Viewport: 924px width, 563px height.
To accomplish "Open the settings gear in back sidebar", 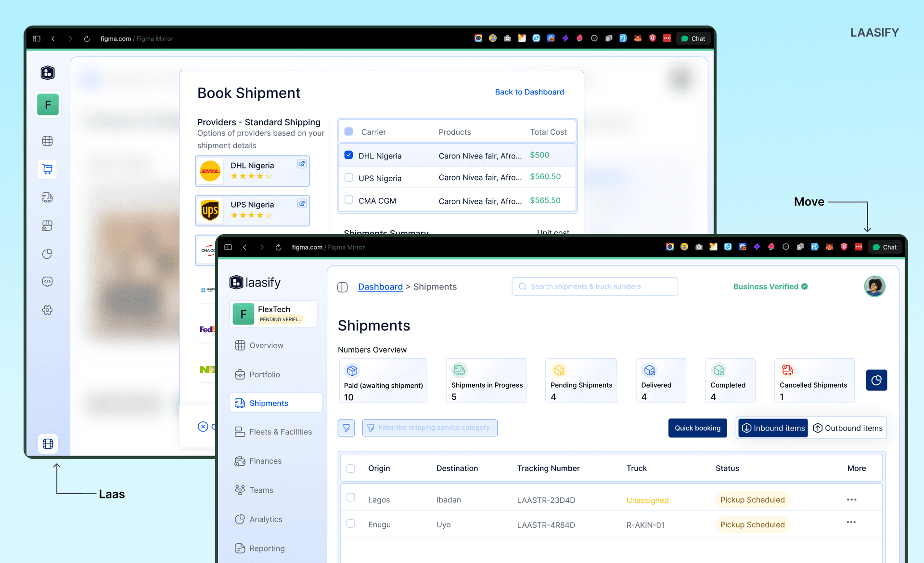I will tap(47, 310).
